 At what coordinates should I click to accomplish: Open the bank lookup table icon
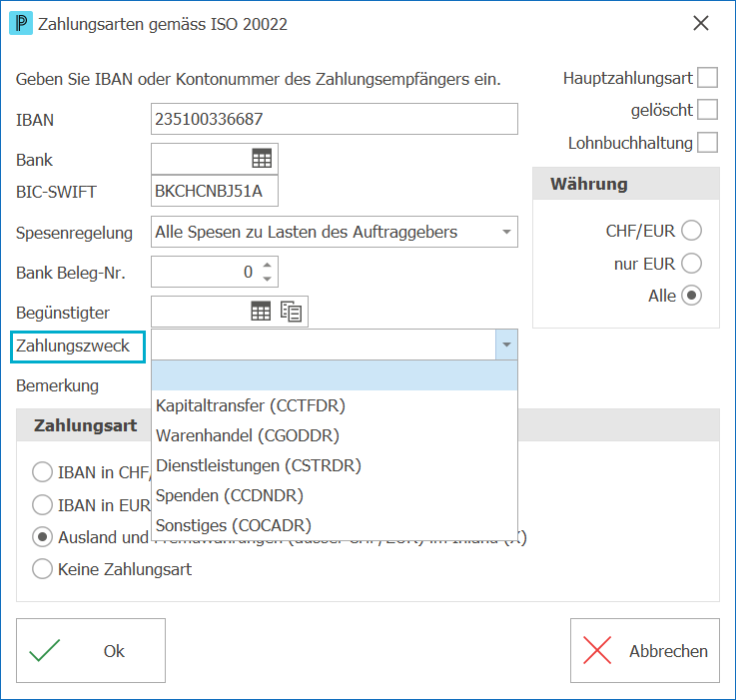262,159
